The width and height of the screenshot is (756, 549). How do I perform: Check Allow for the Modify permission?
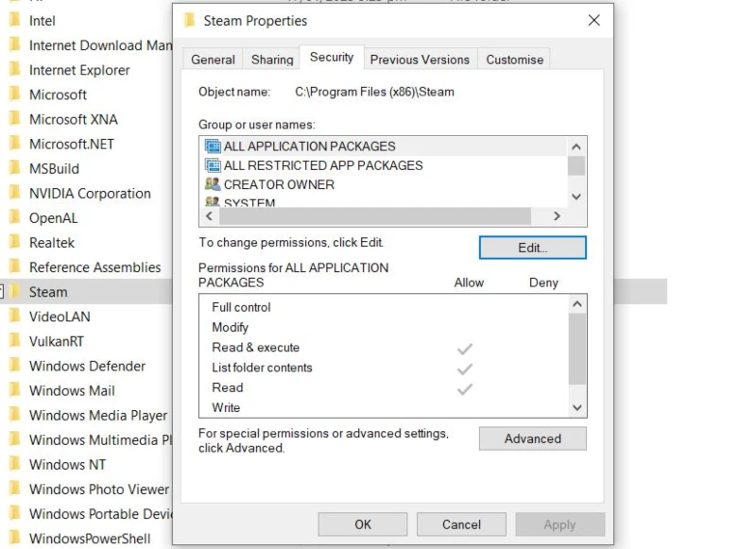pyautogui.click(x=464, y=327)
